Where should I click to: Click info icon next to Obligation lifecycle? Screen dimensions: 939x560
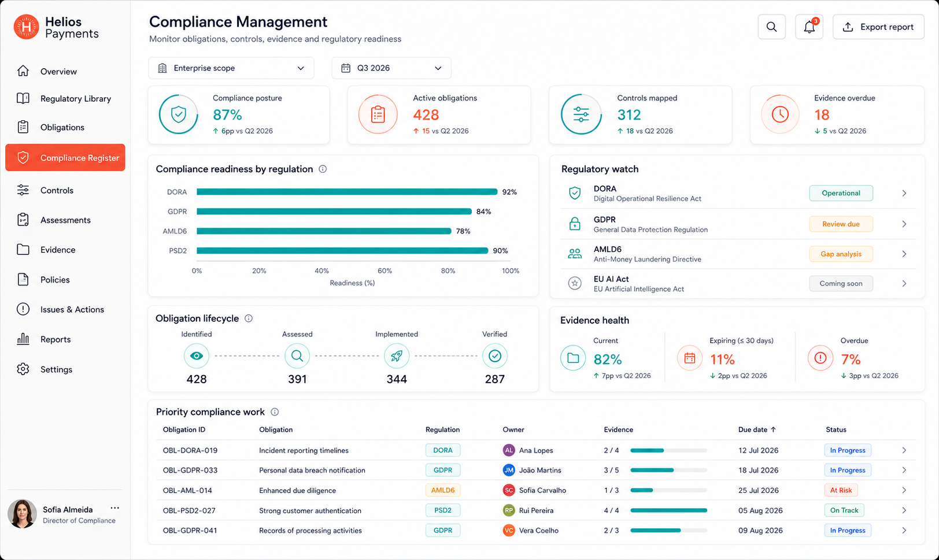[249, 318]
